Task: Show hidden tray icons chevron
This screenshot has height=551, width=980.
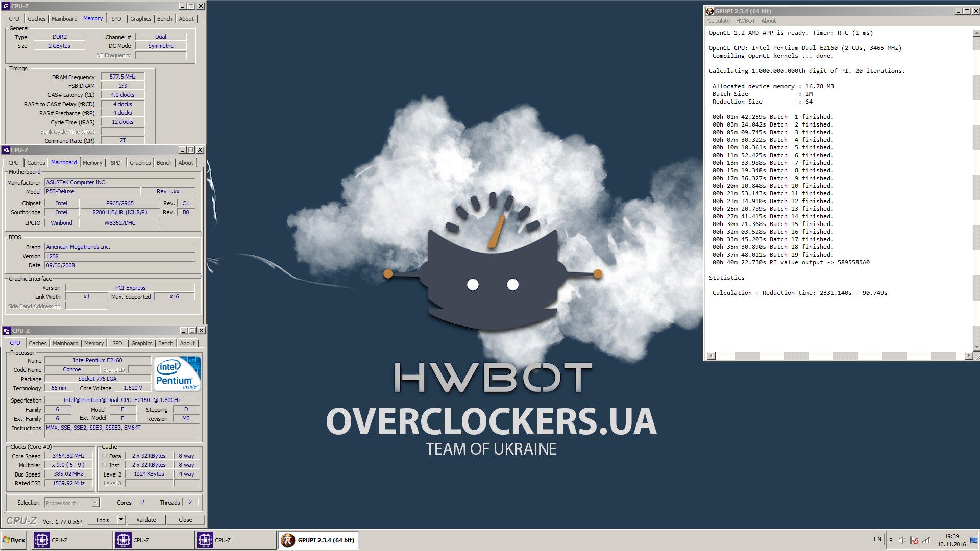Action: pos(891,540)
